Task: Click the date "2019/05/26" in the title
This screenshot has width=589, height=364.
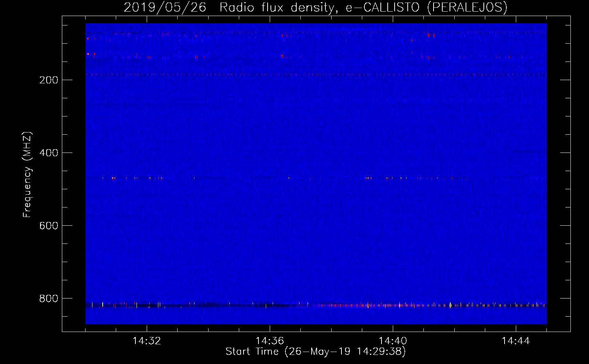Action: tap(165, 7)
